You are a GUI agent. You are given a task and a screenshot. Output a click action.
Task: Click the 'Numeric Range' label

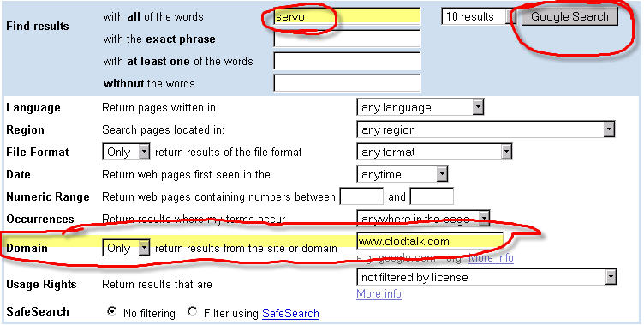[48, 197]
